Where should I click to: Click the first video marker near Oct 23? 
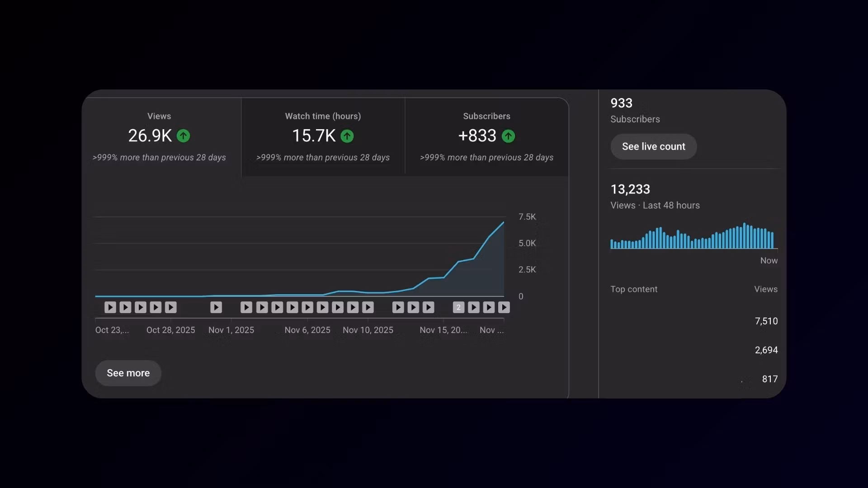110,307
